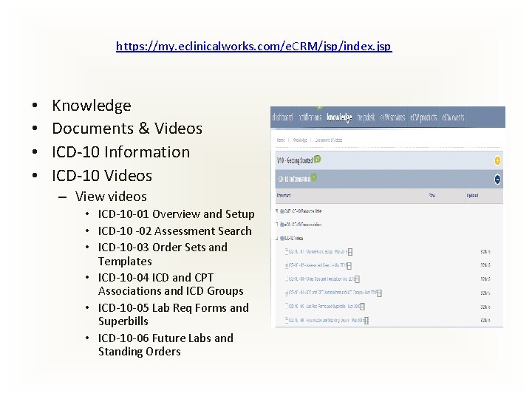This screenshot has height=399, width=532.
Task: Click the slide bullet 'ICD-10 Information'
Action: 120,151
